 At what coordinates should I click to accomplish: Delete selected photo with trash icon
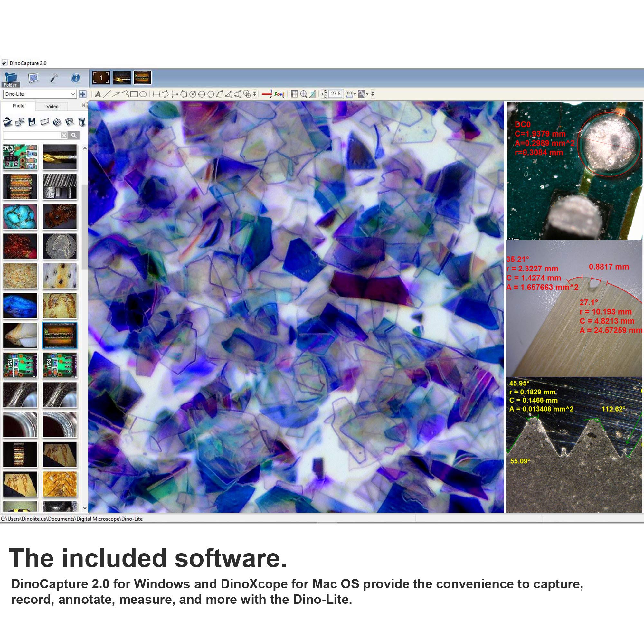(x=82, y=122)
